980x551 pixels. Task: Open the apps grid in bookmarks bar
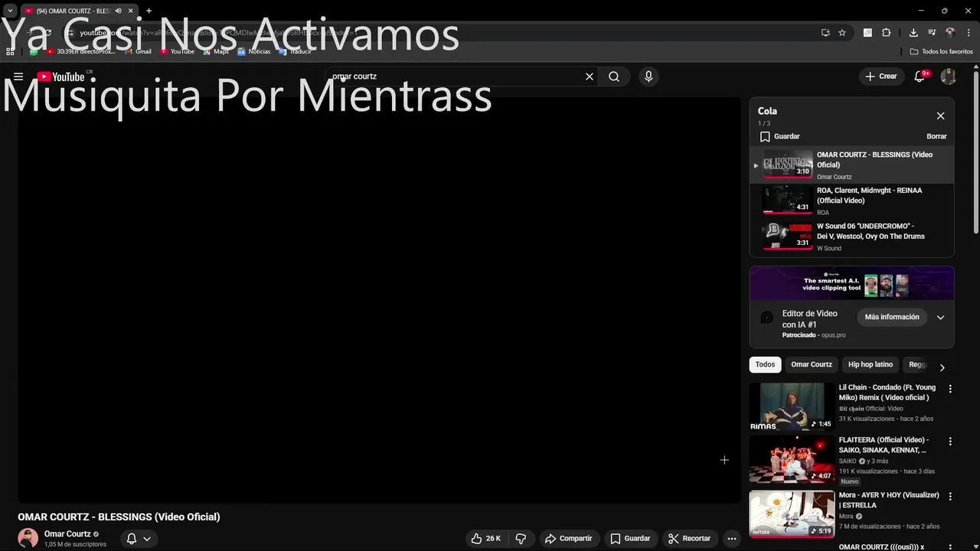coord(10,51)
